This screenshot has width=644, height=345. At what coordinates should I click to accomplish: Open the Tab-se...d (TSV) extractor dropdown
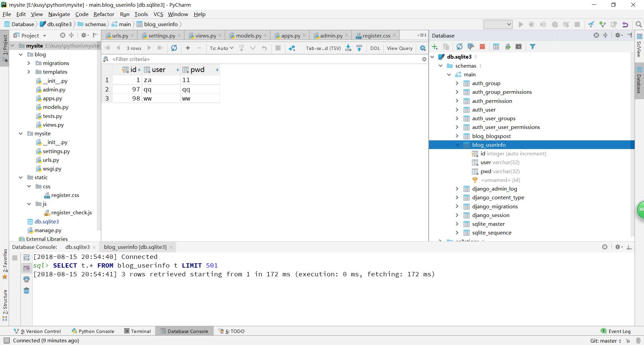(323, 48)
